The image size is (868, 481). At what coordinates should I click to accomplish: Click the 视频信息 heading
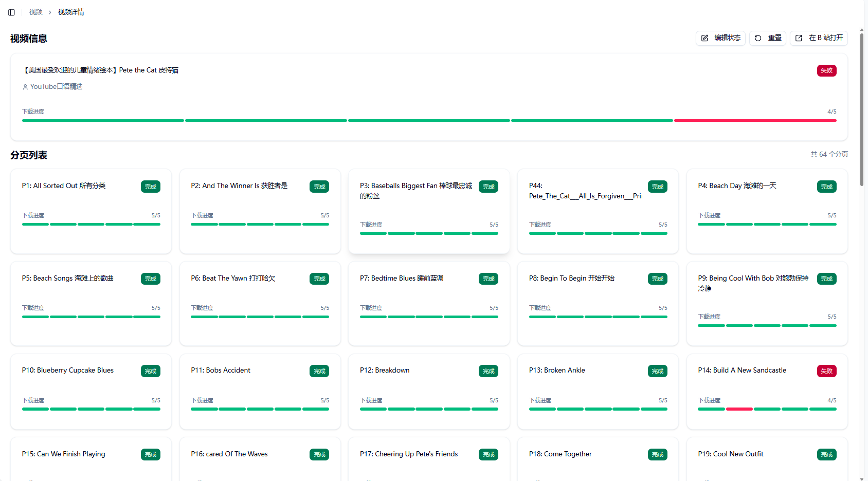pos(29,39)
